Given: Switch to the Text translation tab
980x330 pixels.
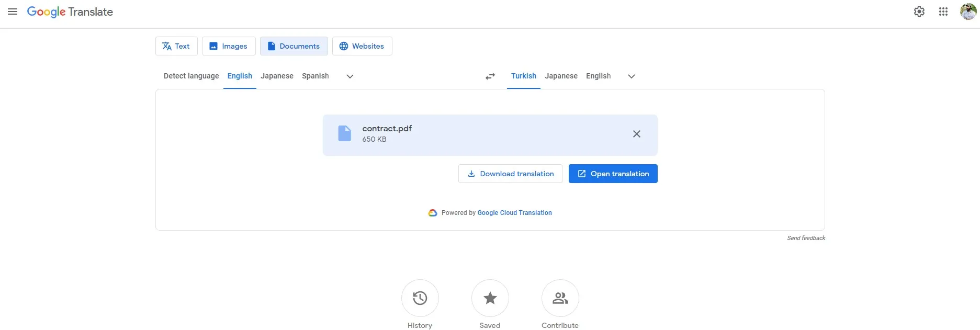Looking at the screenshot, I should [x=176, y=46].
